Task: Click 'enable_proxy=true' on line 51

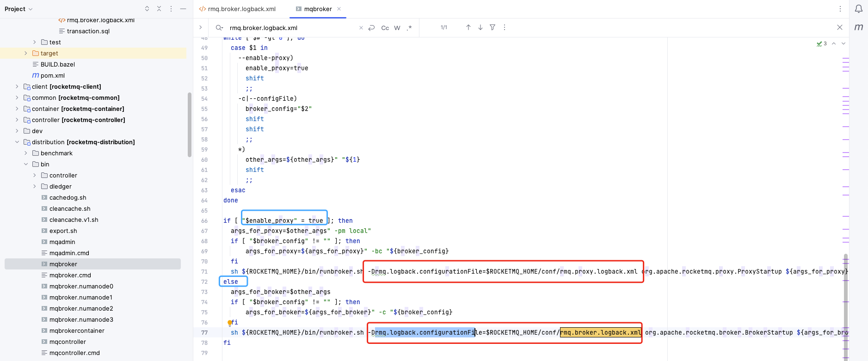Action: click(277, 68)
